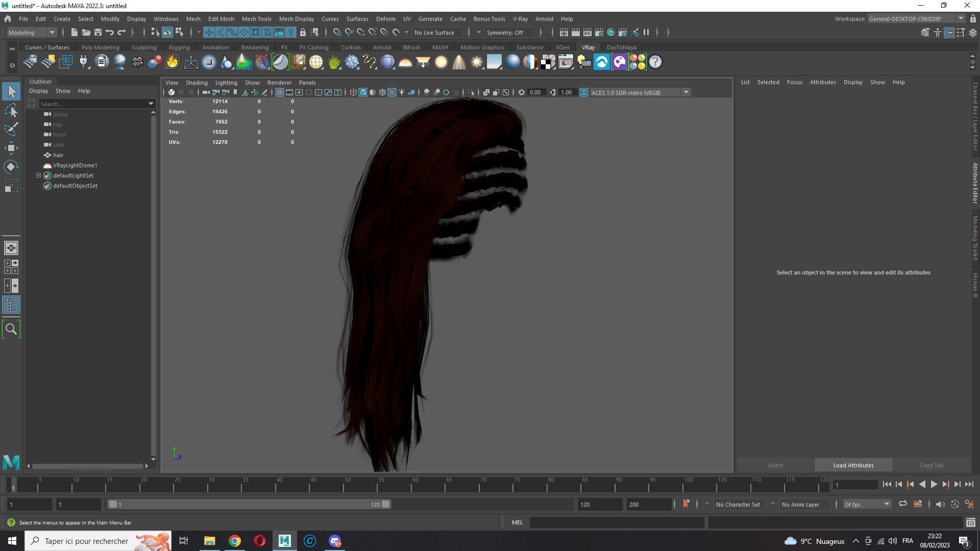Click the VRay sun light shelf icon
This screenshot has width=980, height=551.
pyautogui.click(x=476, y=62)
